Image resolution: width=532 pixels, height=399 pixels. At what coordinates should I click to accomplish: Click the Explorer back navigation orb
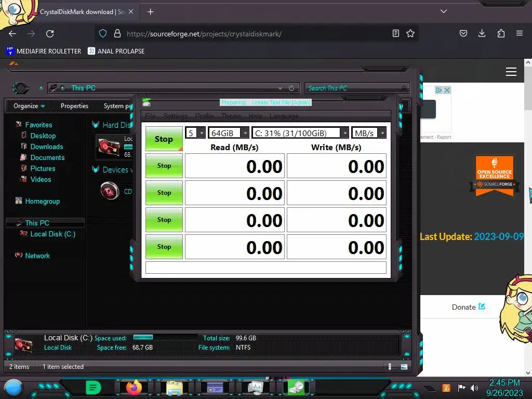[x=21, y=88]
